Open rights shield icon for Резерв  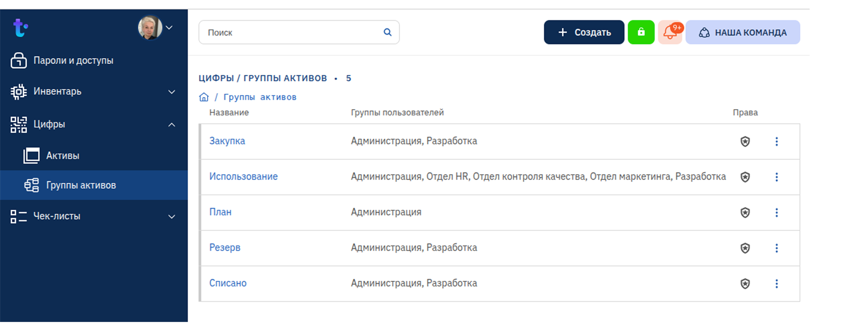tap(745, 248)
